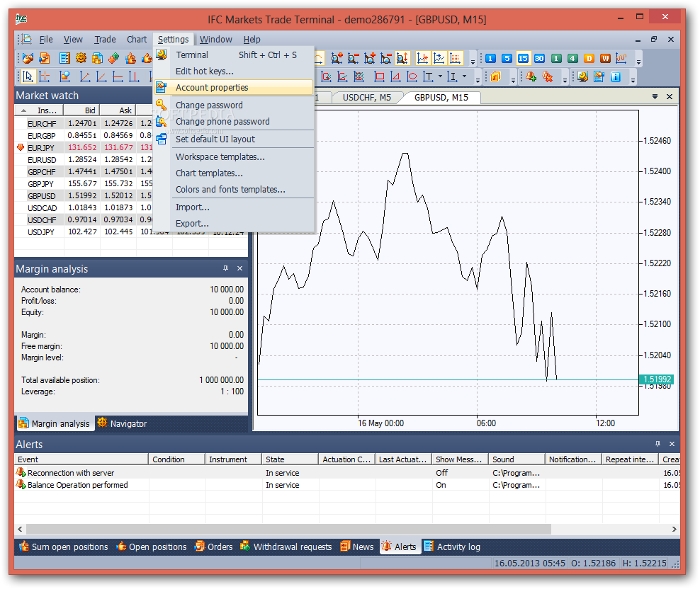This screenshot has height=589, width=700.
Task: Click the orange wave periodicity icon
Action: [x=621, y=59]
